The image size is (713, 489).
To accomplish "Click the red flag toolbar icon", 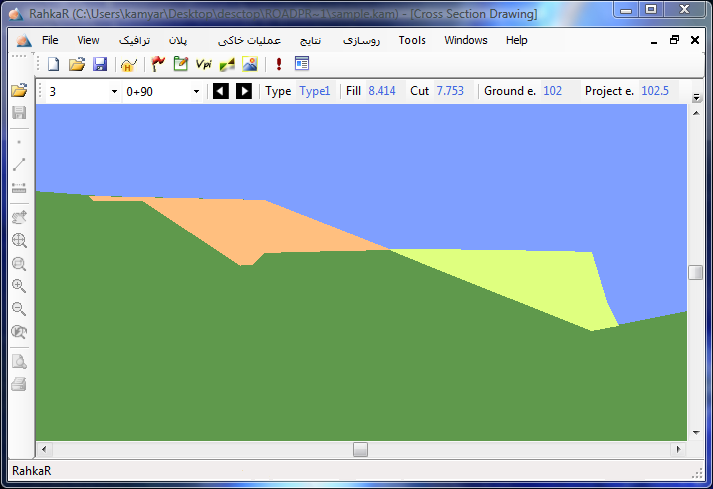I will [157, 64].
